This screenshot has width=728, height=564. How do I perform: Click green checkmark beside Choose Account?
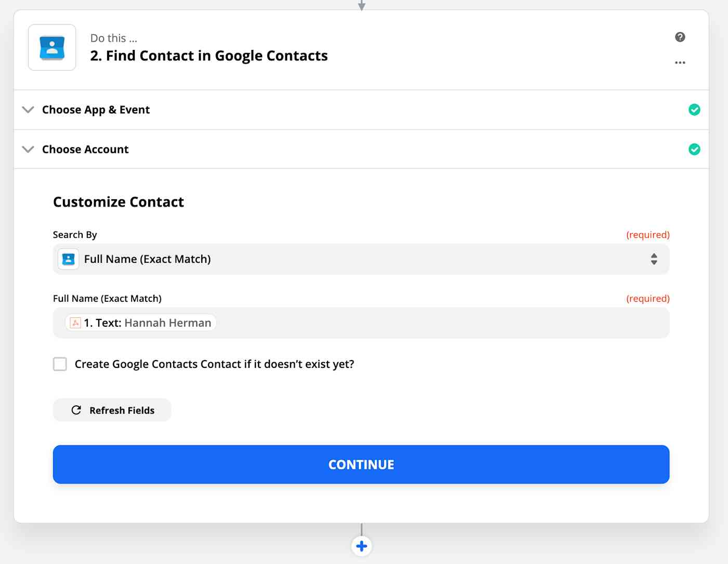[694, 149]
